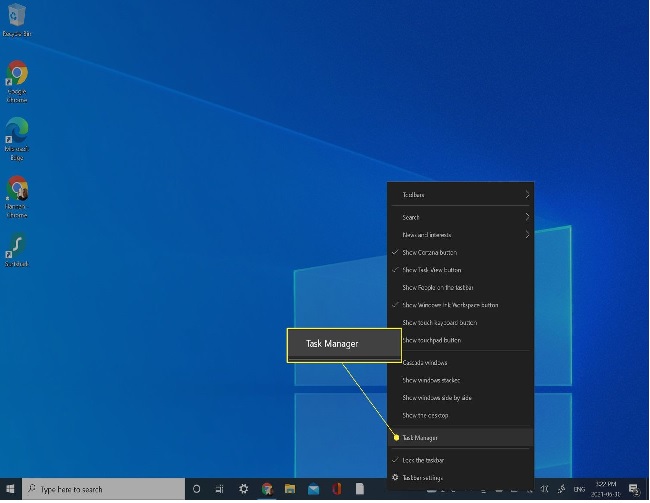Screen dimensions: 650x503
Task: Toggle Show touch keyboard button
Action: [x=461, y=322]
